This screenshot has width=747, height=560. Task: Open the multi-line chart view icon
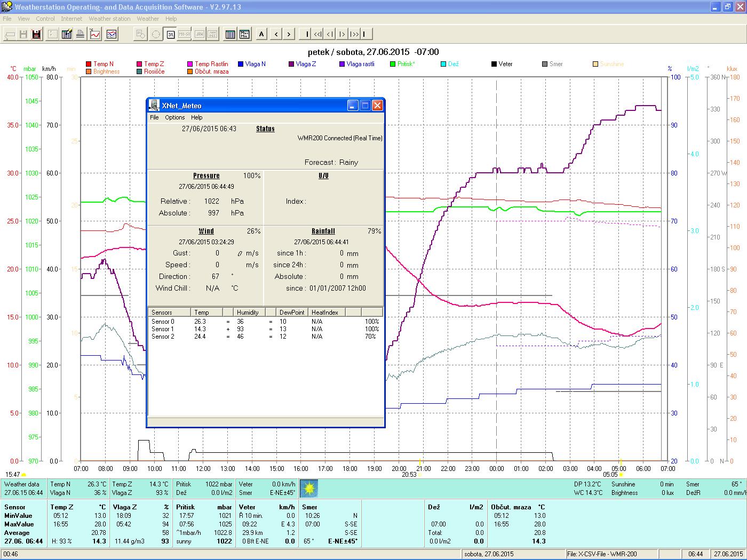point(112,34)
